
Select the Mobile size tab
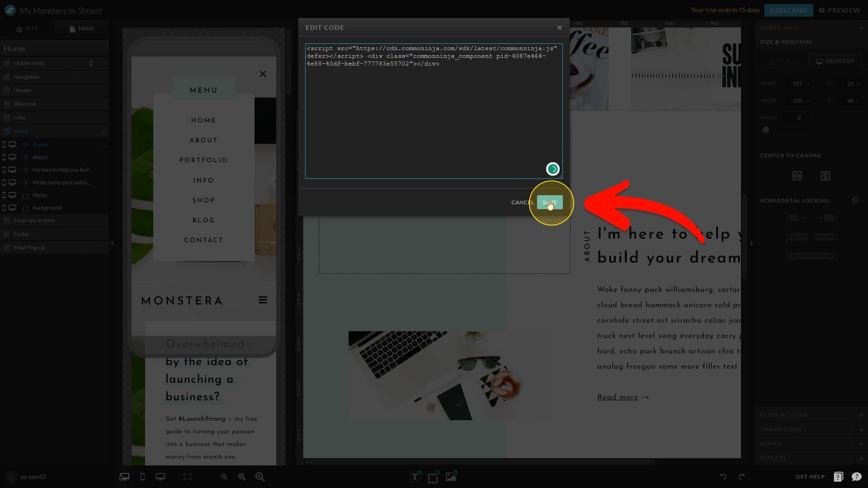[x=784, y=61]
